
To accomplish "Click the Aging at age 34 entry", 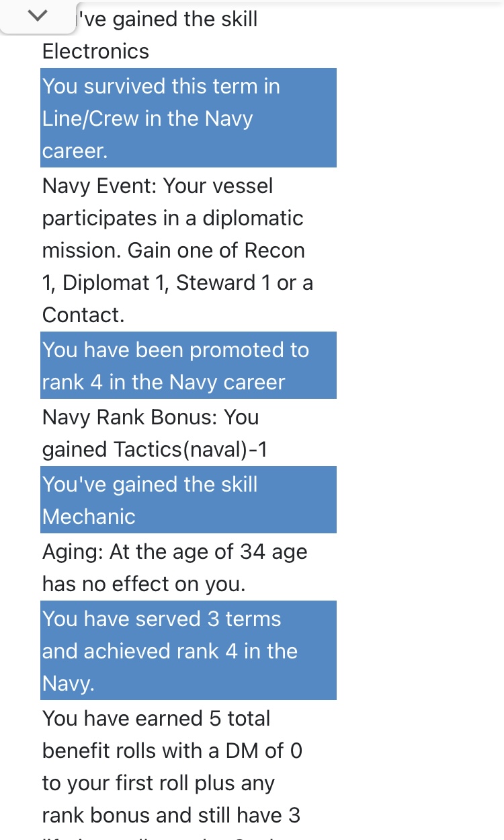I will tap(175, 568).
